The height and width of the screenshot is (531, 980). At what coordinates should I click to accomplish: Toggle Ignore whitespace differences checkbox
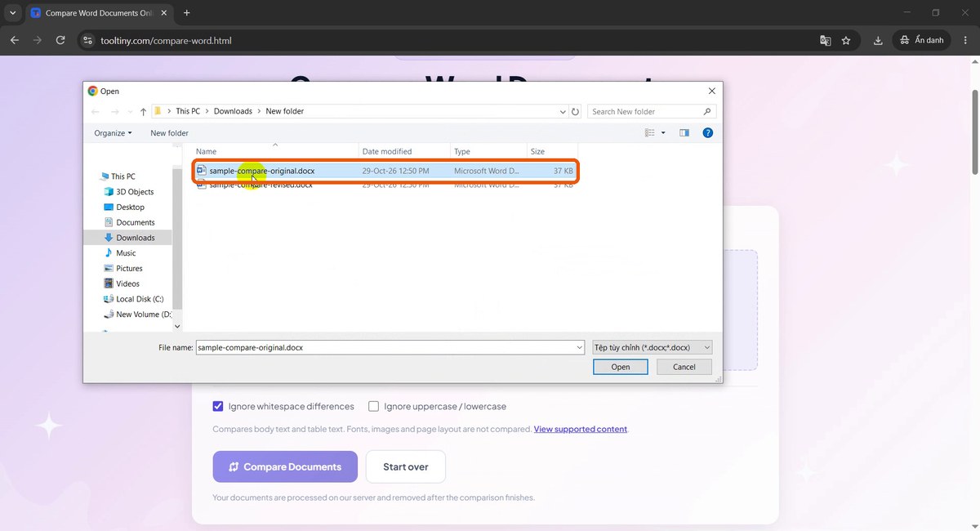pyautogui.click(x=218, y=406)
